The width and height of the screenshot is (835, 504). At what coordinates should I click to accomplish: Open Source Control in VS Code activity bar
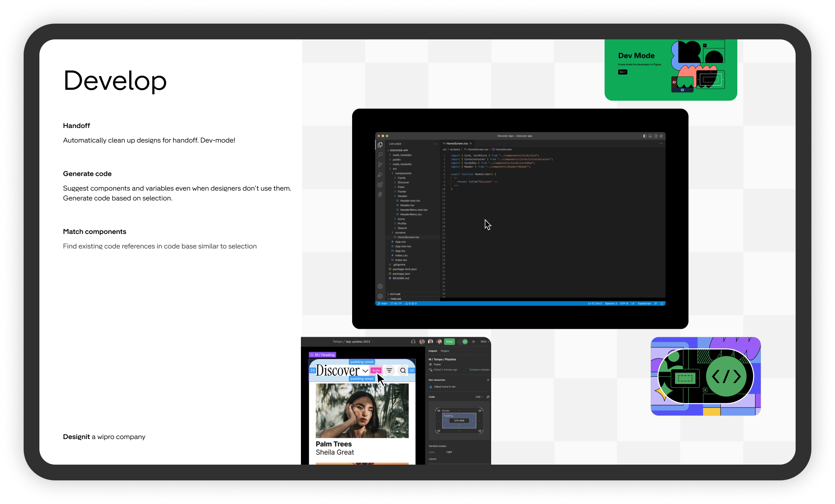(x=380, y=165)
